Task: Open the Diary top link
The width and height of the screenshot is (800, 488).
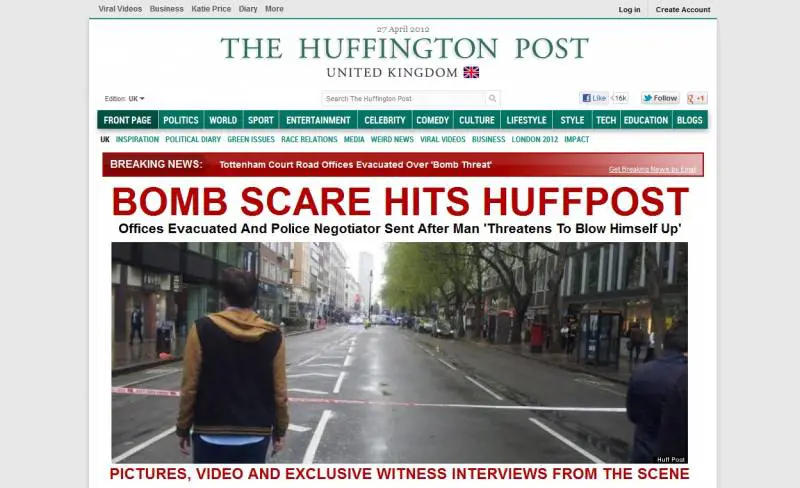Action: pos(248,9)
